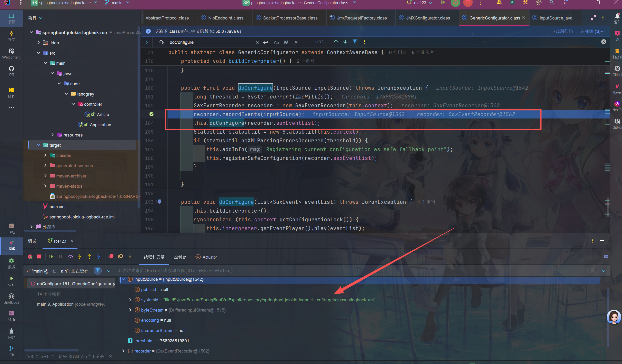Click the Step Into yellow arrow

click(x=80, y=257)
